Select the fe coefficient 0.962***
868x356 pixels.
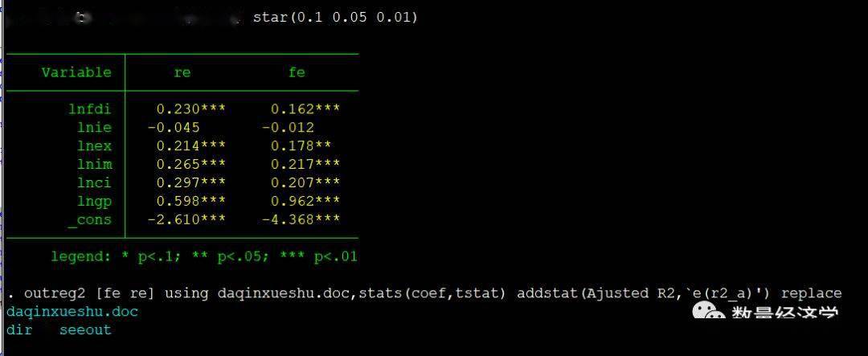coord(305,201)
